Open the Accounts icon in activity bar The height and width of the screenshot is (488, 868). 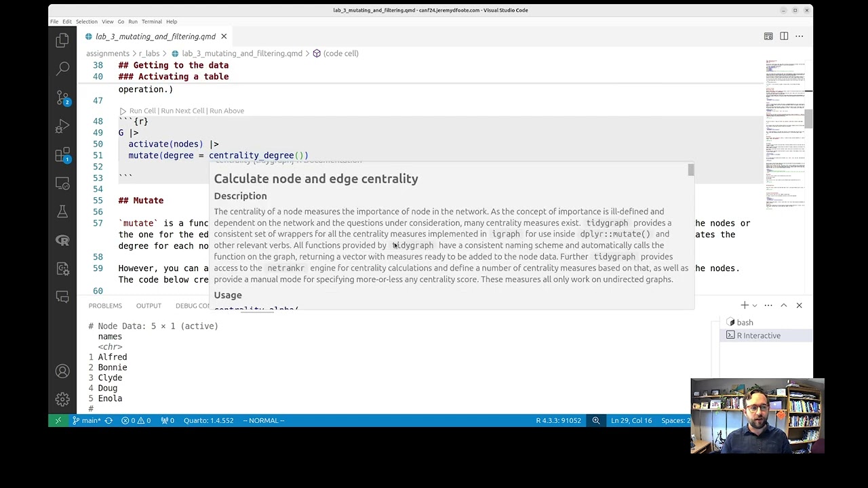point(62,371)
